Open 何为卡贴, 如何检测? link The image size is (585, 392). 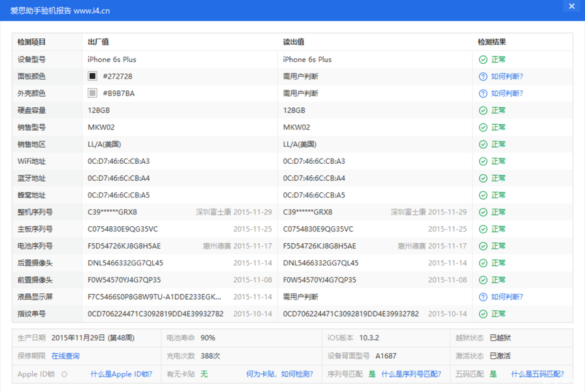coord(279,374)
